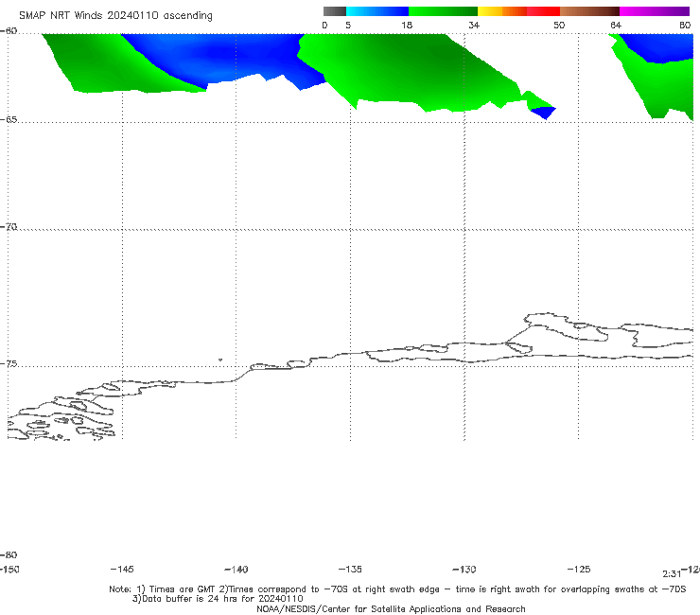
Task: Click the longitude label '-130'
Action: pos(464,570)
